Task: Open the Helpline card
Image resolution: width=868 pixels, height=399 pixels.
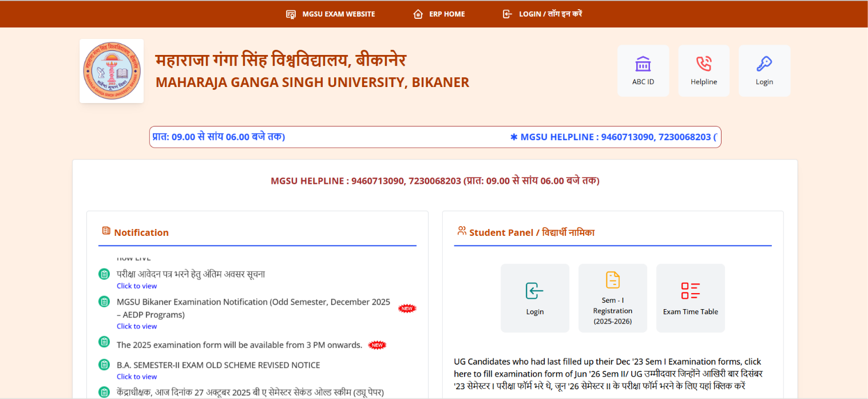Action: [704, 71]
